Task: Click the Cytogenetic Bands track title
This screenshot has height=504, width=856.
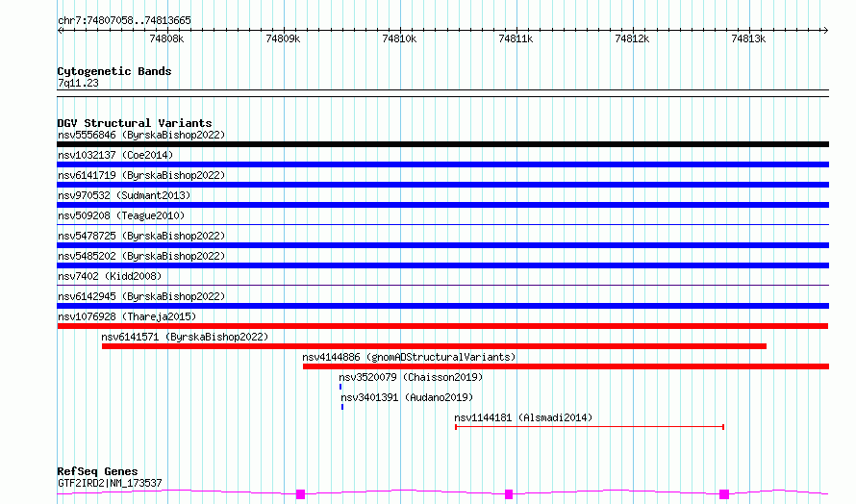Action: click(x=114, y=71)
